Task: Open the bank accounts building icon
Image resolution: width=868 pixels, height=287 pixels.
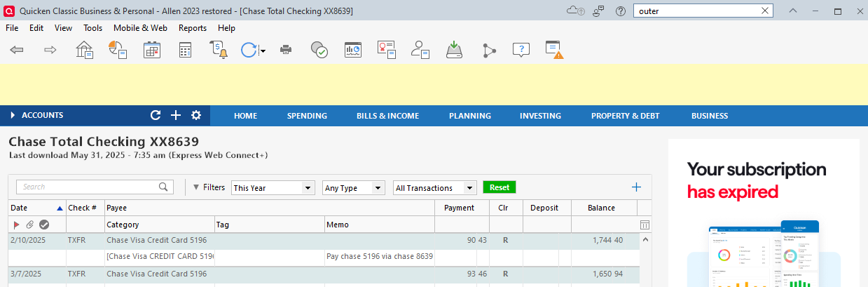Action: point(84,50)
